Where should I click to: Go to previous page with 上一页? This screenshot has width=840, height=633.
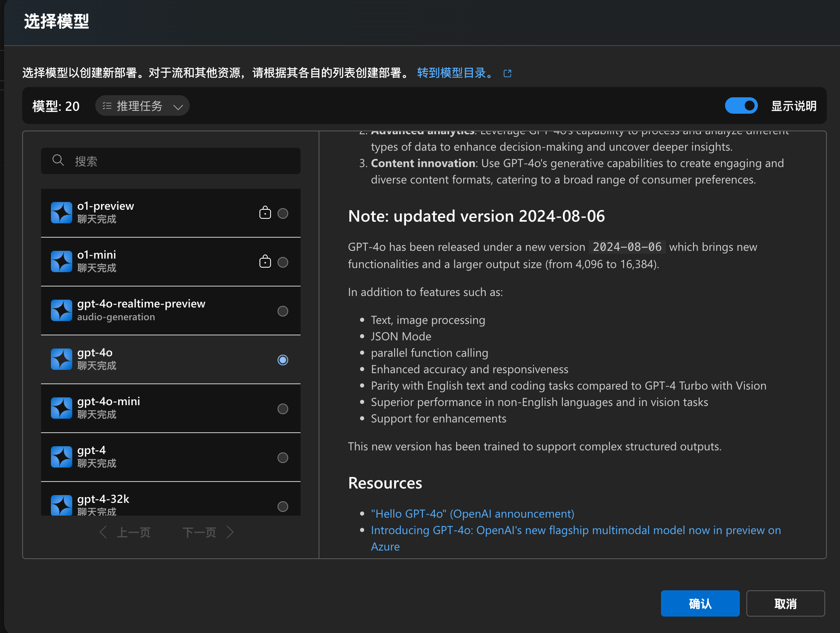[125, 532]
